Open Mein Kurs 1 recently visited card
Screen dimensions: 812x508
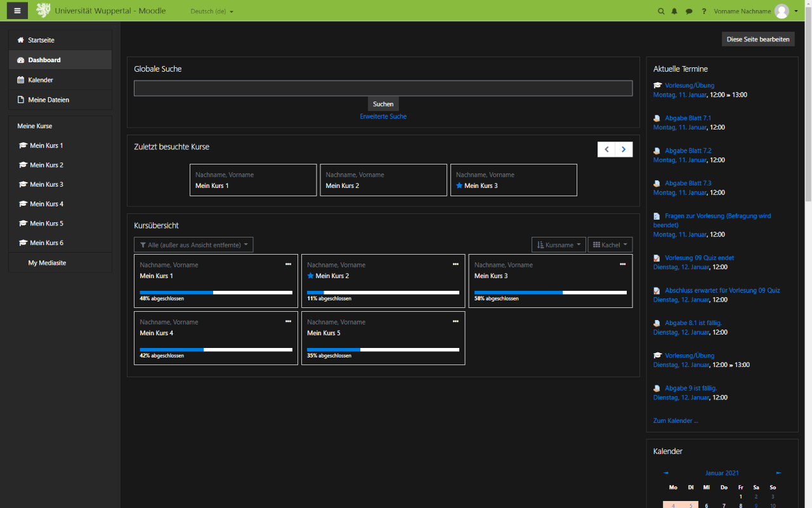253,180
